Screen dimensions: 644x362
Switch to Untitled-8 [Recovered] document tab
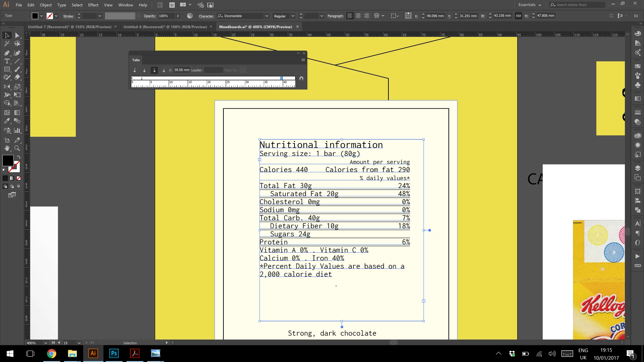point(165,27)
